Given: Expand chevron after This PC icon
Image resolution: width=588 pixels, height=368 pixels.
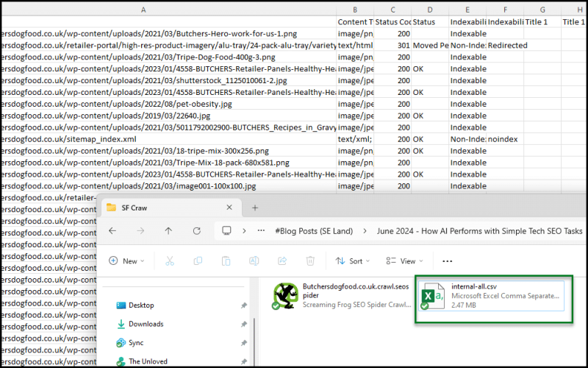Looking at the screenshot, I should pyautogui.click(x=244, y=231).
